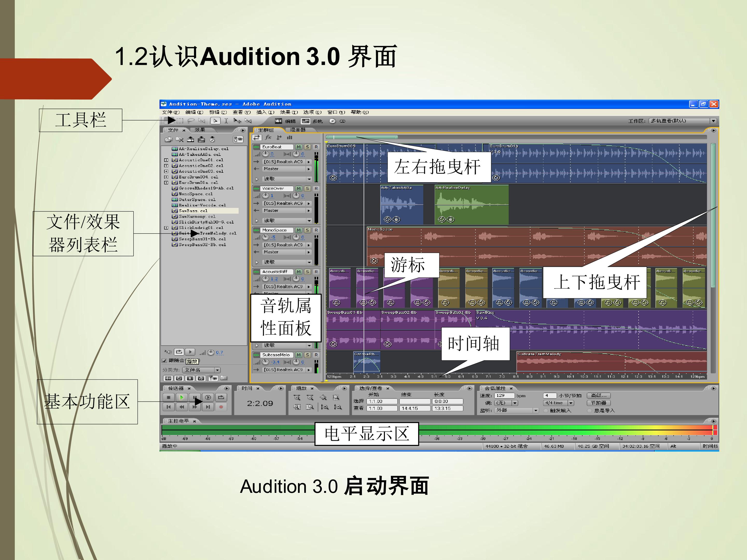Open the 监听 外部 monitoring dropdown
Image resolution: width=747 pixels, height=560 pixels.
pyautogui.click(x=516, y=410)
